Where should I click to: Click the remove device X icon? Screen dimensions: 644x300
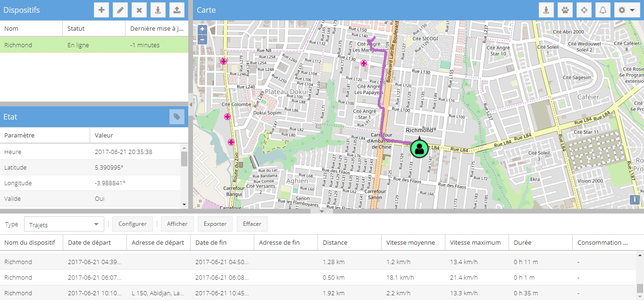139,10
